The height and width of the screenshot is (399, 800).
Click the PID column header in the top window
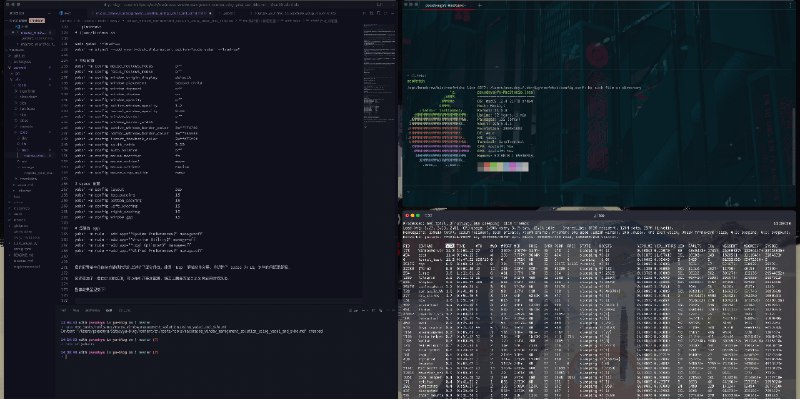[x=406, y=245]
